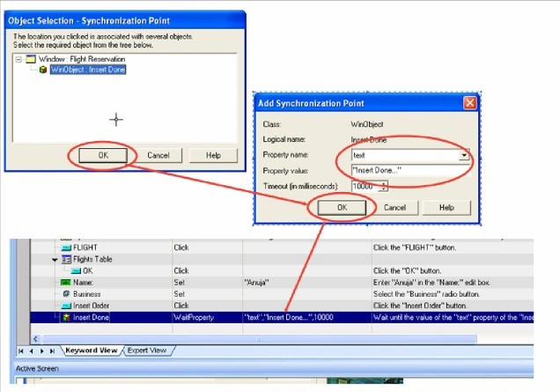Collapse the Window Flight Reservation tree node
Screen dimensions: 560x392
pos(18,59)
